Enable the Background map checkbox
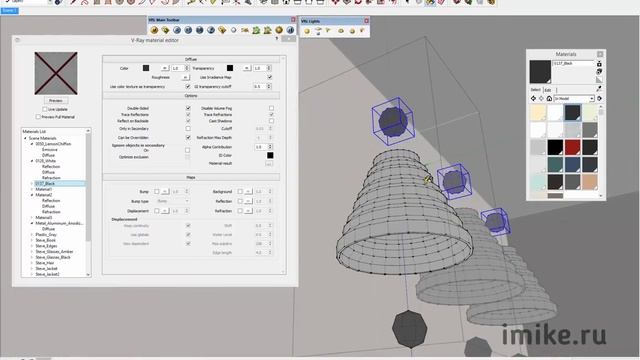The image size is (640, 360). coord(240,191)
